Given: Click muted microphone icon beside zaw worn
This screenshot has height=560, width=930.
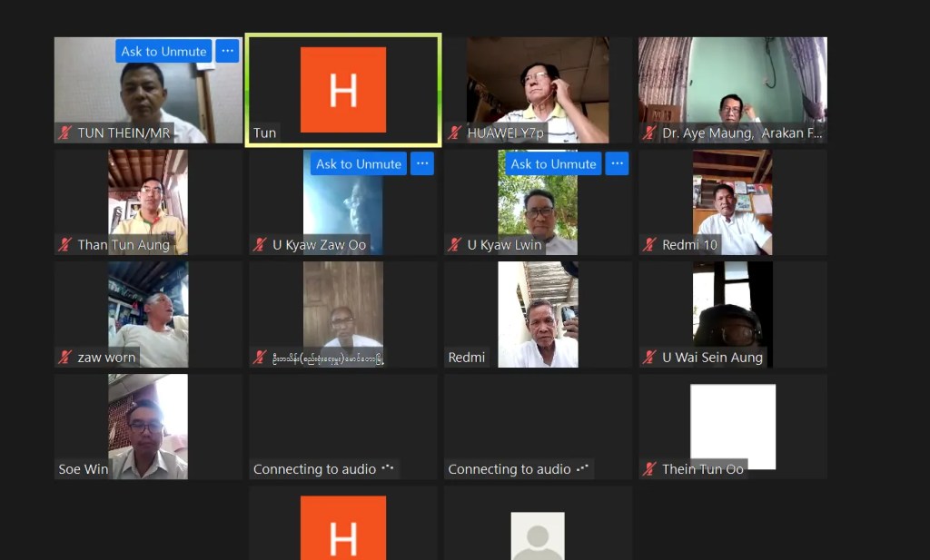Looking at the screenshot, I should tap(65, 358).
